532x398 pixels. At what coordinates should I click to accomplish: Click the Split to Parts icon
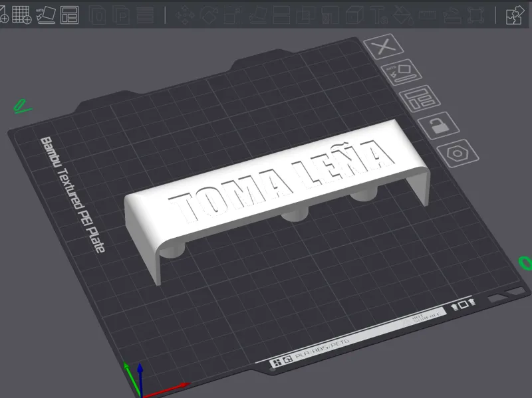point(121,15)
